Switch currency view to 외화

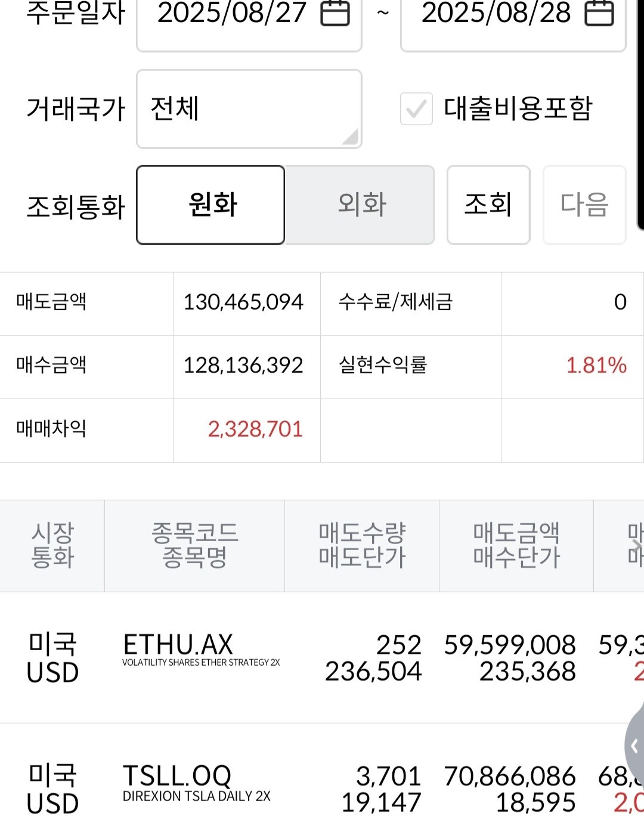click(360, 205)
